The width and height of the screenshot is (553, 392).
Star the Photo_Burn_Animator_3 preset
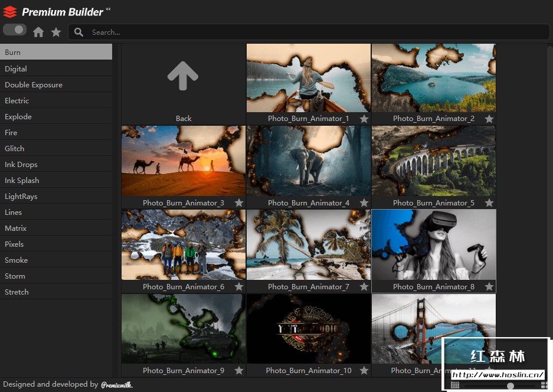(239, 203)
